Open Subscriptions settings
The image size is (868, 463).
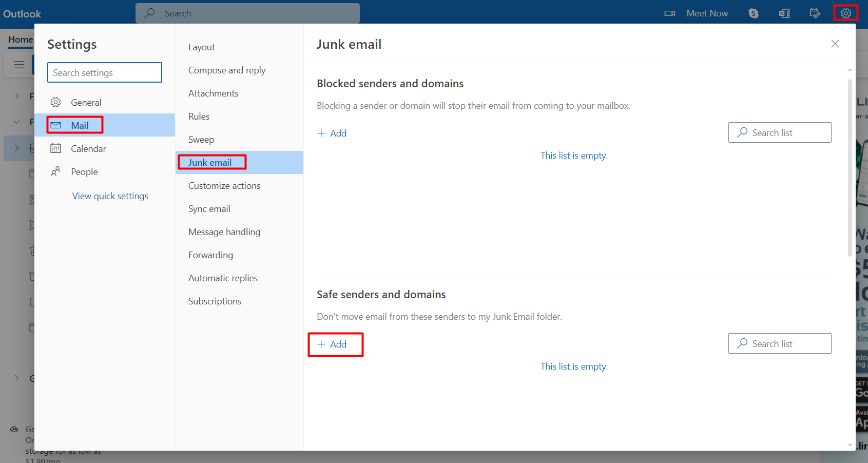pos(239,301)
